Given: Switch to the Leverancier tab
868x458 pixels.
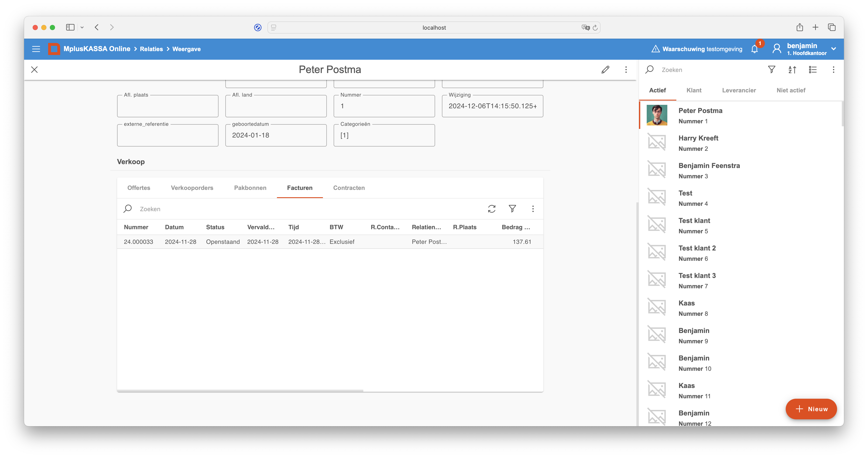Looking at the screenshot, I should click(x=739, y=90).
